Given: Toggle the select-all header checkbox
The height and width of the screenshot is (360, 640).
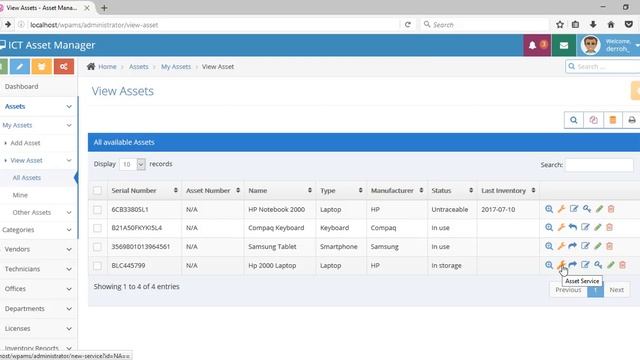Looking at the screenshot, I should [97, 191].
